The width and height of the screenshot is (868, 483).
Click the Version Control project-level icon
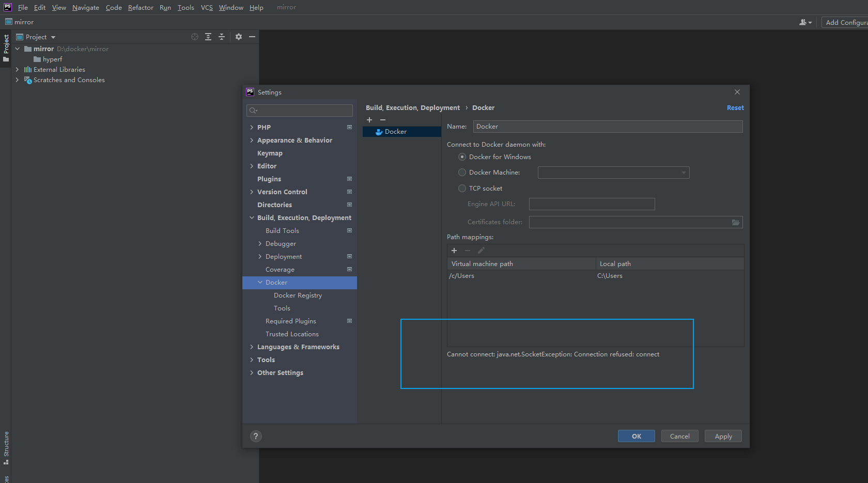pyautogui.click(x=350, y=192)
